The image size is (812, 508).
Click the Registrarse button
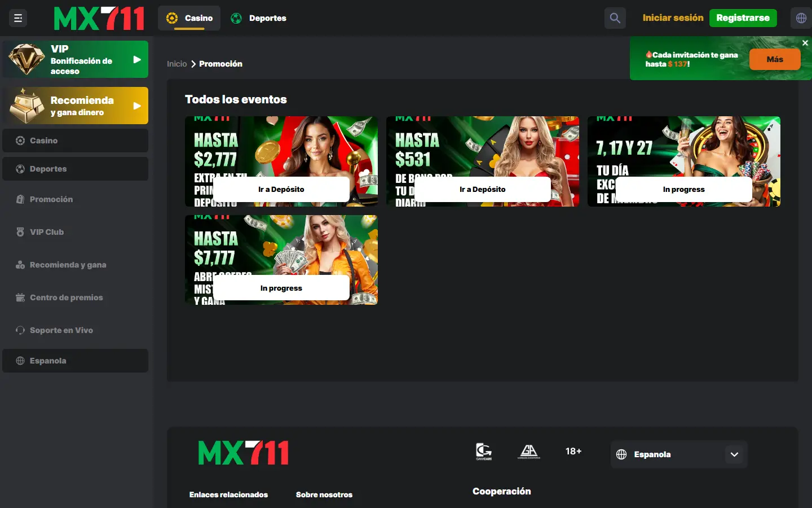[743, 18]
